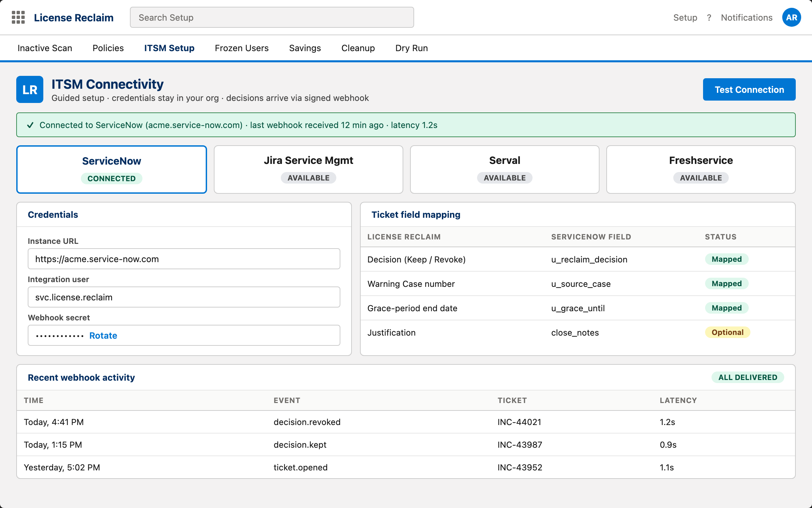
Task: Select the ITSM Setup tab
Action: (x=169, y=48)
